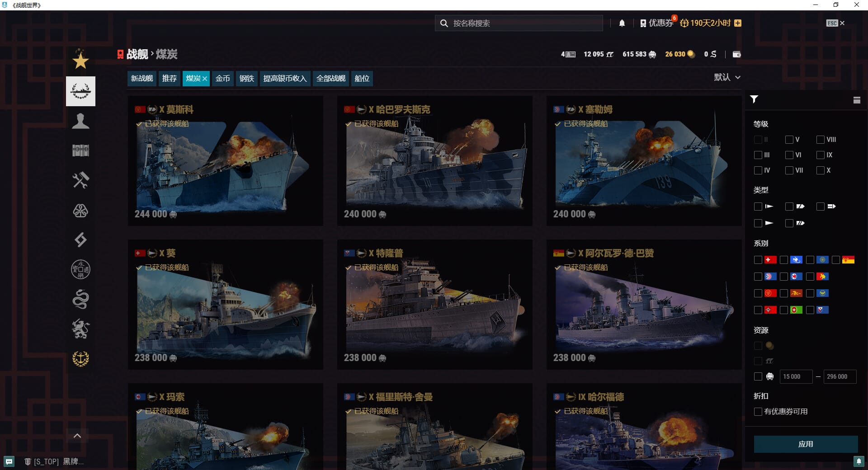Open the commander silhouette sidebar section
Viewport: 868px width, 470px height.
tap(80, 121)
